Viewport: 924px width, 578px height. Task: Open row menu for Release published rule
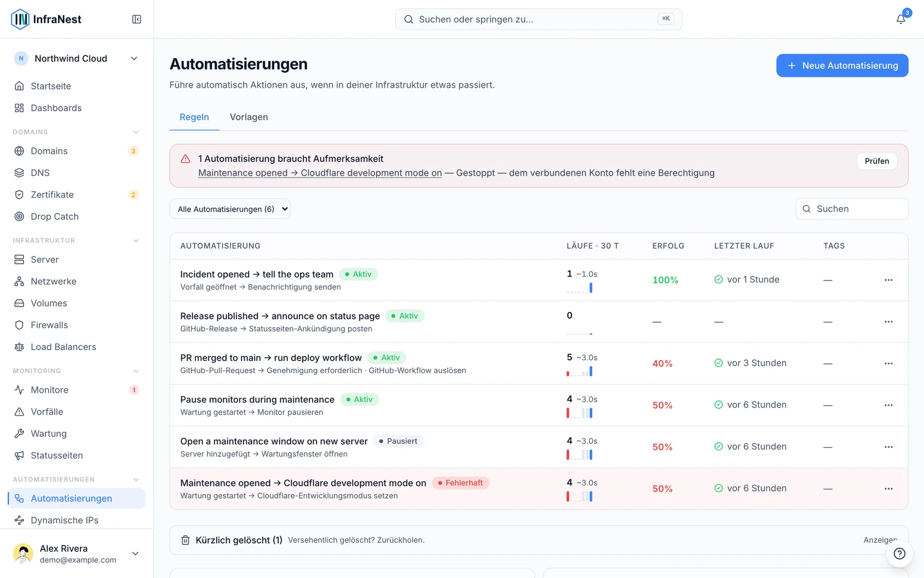(888, 322)
